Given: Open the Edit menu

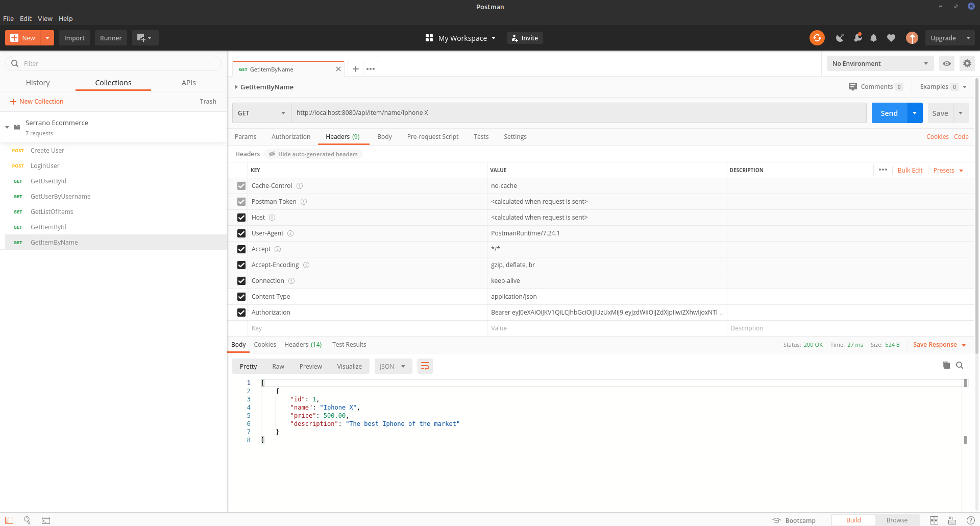Looking at the screenshot, I should tap(26, 18).
